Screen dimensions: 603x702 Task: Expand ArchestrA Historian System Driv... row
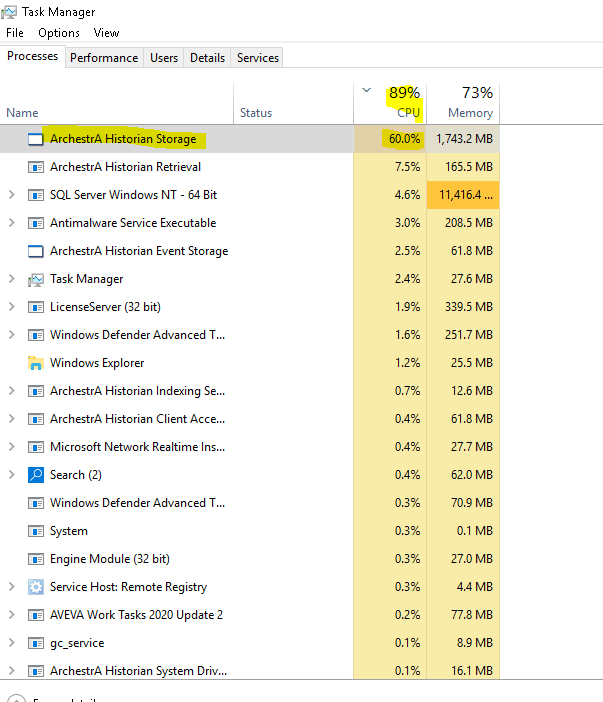pos(12,671)
